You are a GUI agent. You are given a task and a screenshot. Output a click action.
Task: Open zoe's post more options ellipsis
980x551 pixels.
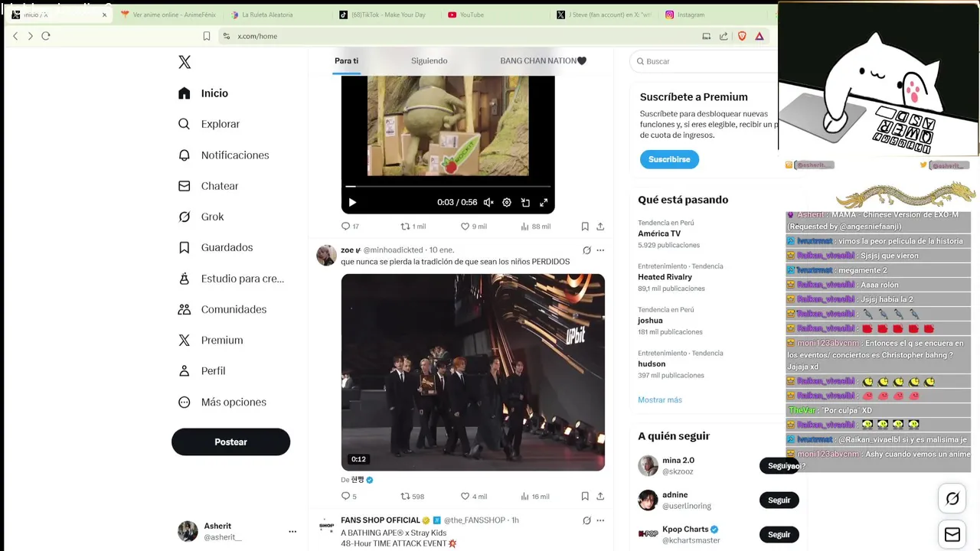click(600, 250)
